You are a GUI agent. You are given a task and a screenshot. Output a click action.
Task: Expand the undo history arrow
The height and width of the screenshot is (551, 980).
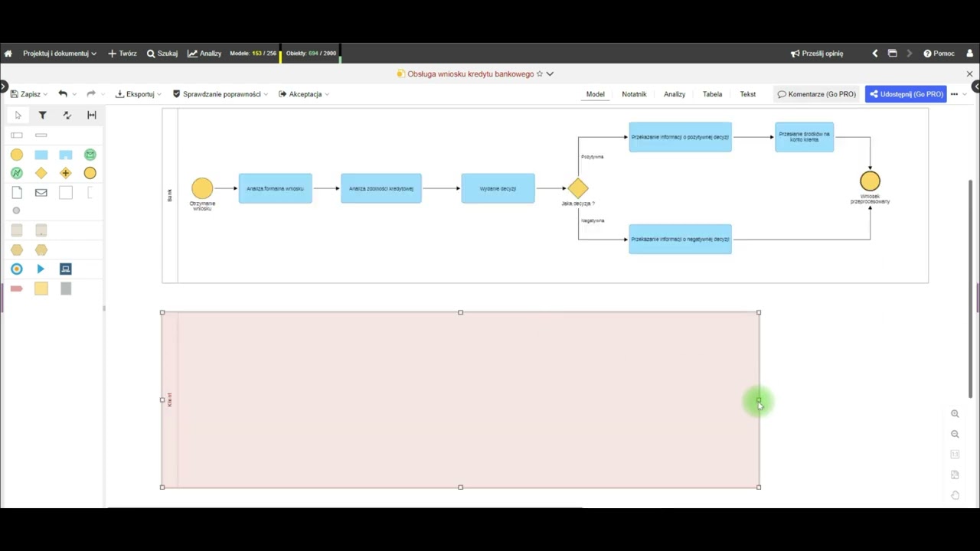click(x=74, y=94)
